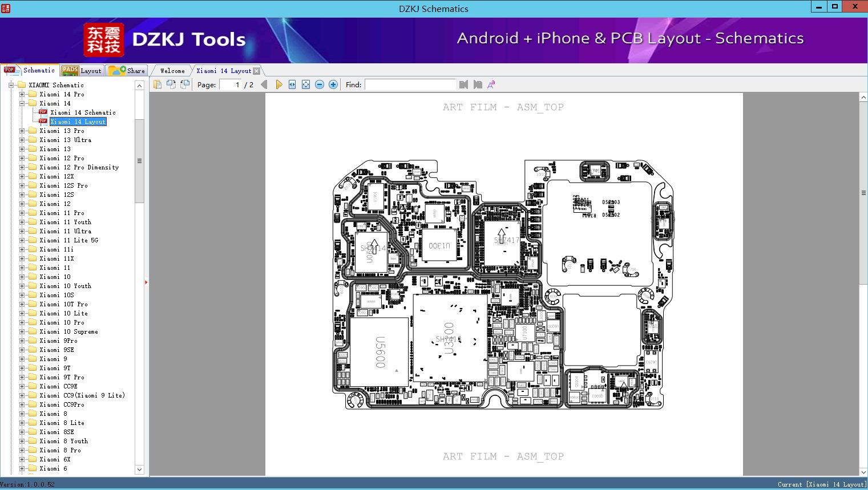Close the Xiaomi 14 Layout tab
This screenshot has width=868, height=490.
point(256,71)
